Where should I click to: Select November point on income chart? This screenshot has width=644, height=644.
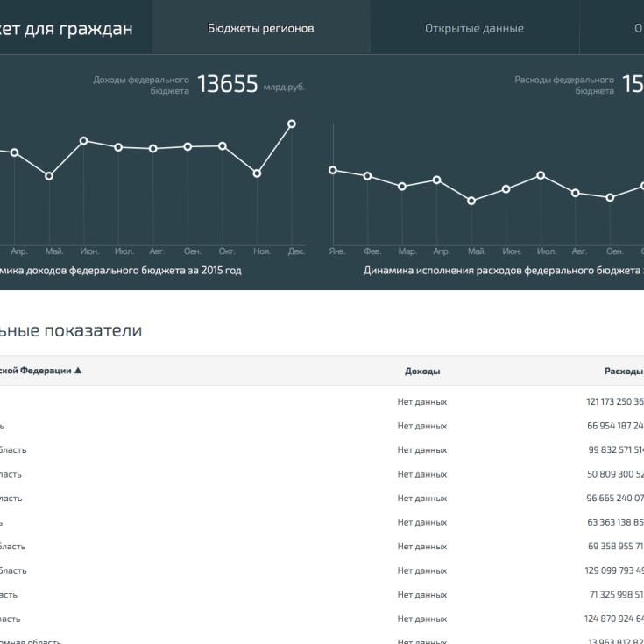pyautogui.click(x=257, y=173)
